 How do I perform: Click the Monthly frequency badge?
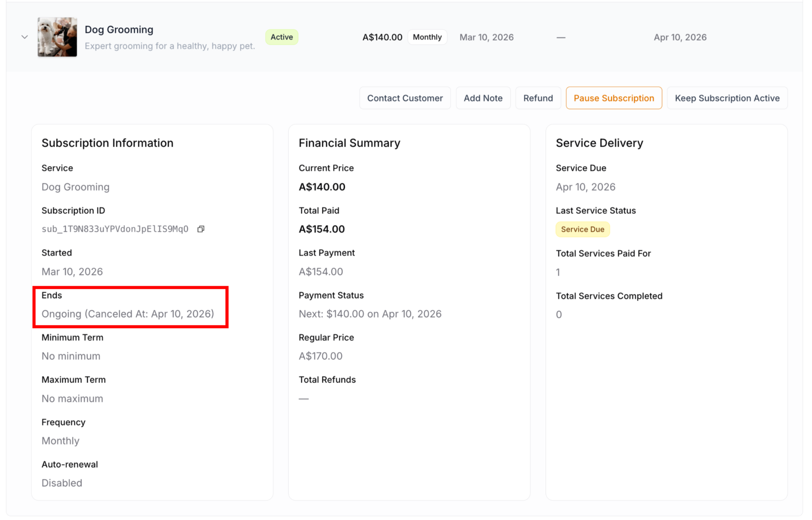(427, 37)
